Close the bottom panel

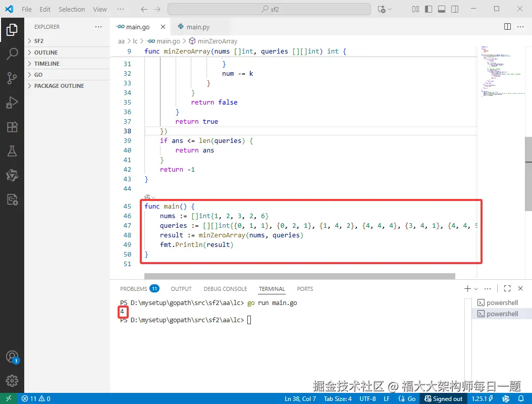[x=520, y=288]
